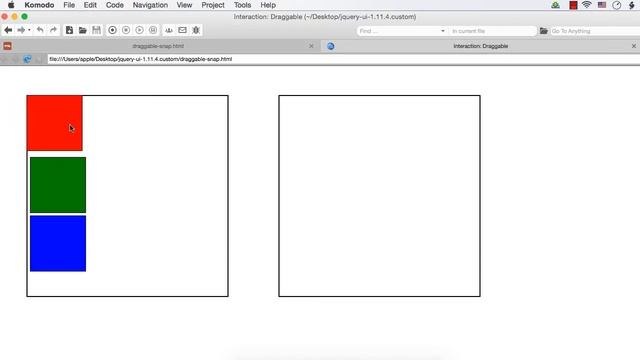This screenshot has width=640, height=360.
Task: Click the 'In current file' scope field
Action: 492,31
